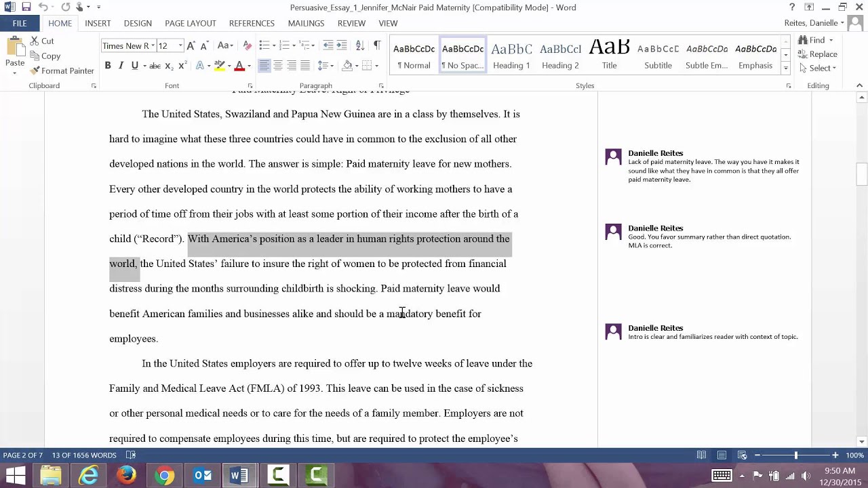Open the FILE tab
The height and width of the screenshot is (488, 868).
click(x=20, y=23)
